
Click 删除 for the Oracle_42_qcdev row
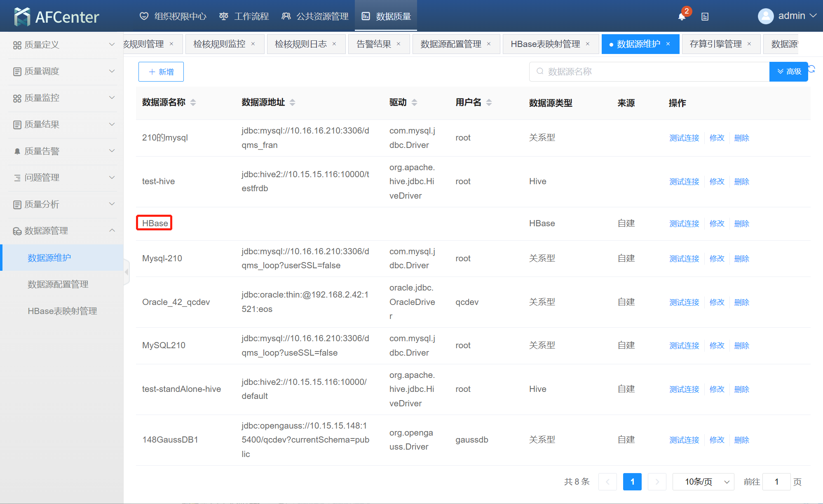pos(741,302)
